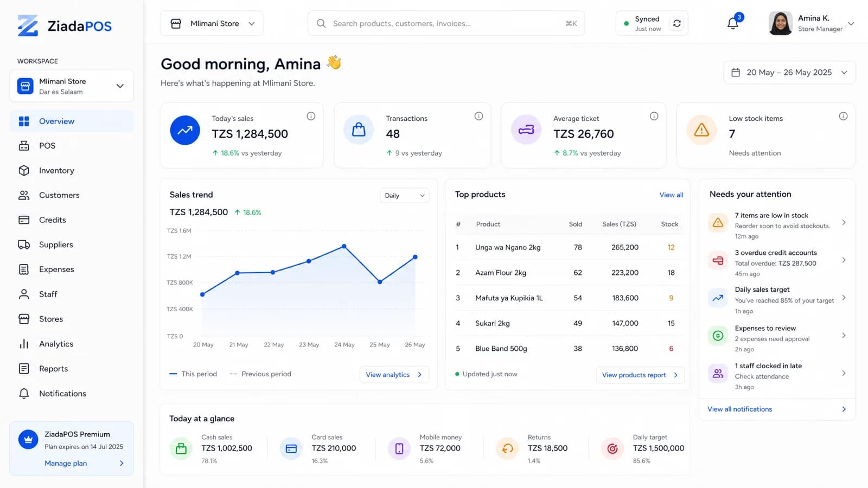Expand the 3 overdue credit accounts alert
Screen dimensions: 868x488
point(777,262)
